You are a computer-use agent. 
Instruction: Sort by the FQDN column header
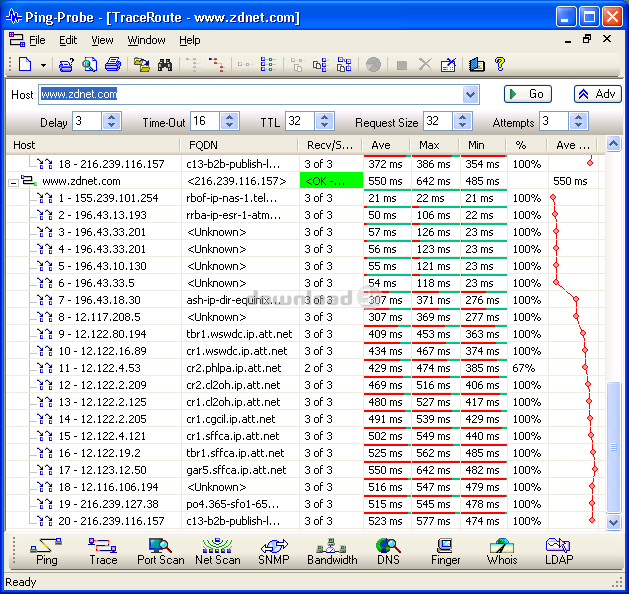click(239, 145)
